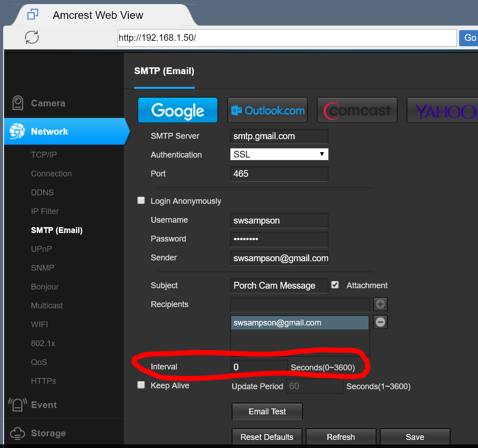The height and width of the screenshot is (448, 478).
Task: Click the Go button beside the address bar
Action: pyautogui.click(x=469, y=38)
